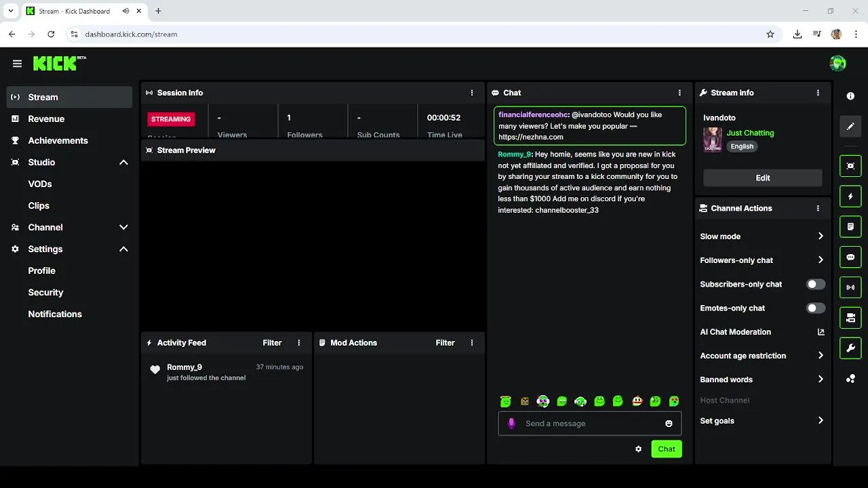
Task: Click the info icon in the right sidebar
Action: pyautogui.click(x=850, y=96)
